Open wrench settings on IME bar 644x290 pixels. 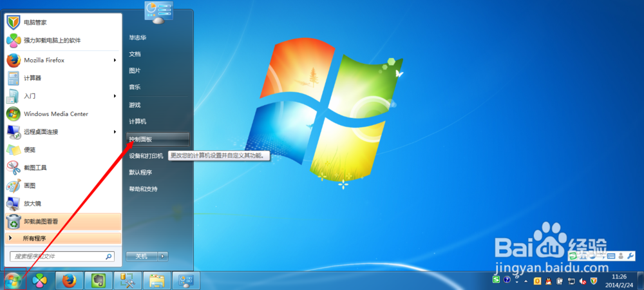(630, 256)
